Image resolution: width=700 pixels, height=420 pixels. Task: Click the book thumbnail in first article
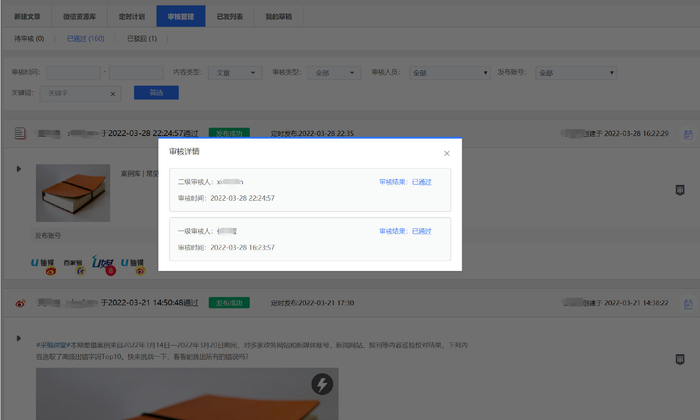point(72,193)
